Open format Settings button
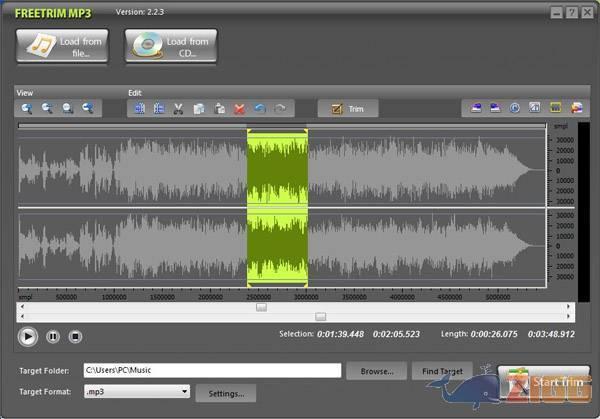 coord(226,393)
